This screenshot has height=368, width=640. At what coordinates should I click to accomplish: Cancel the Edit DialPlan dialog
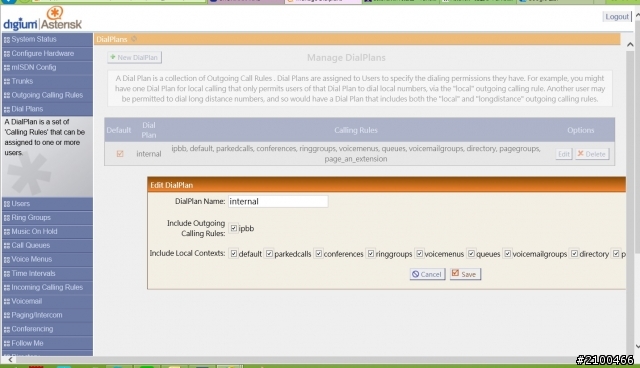(427, 274)
